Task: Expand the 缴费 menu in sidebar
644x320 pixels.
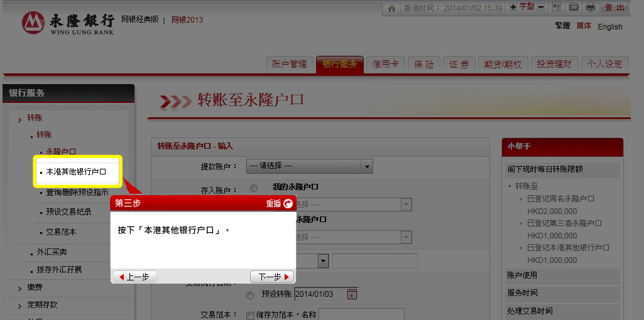Action: pos(36,287)
